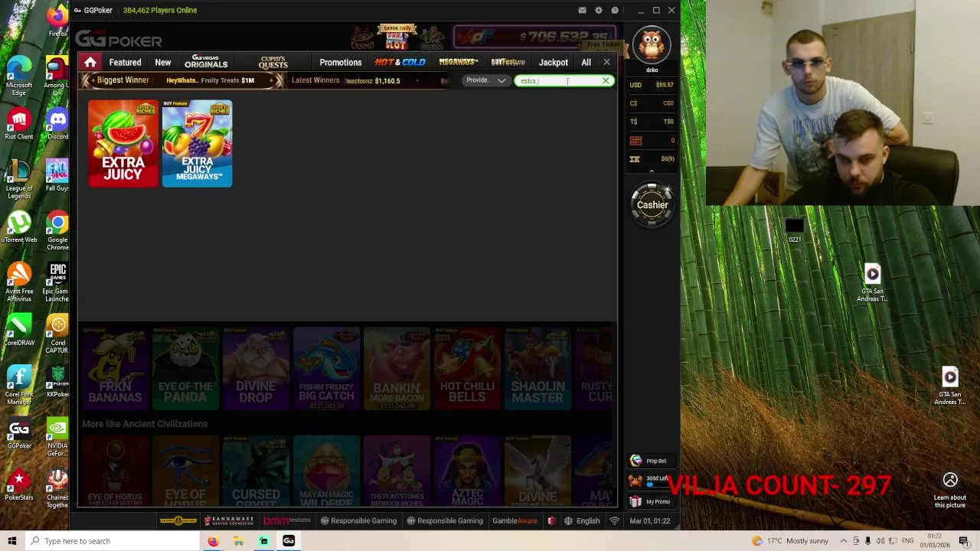
Task: Open the Jackpot tab
Action: (x=553, y=63)
